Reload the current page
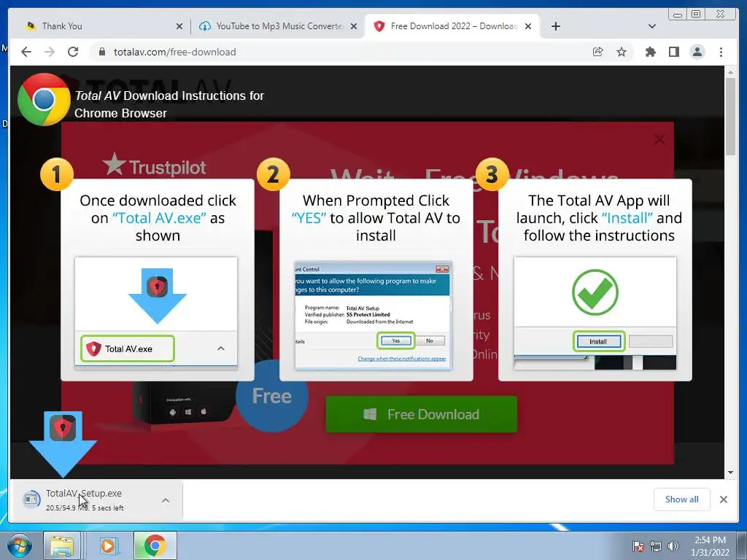Viewport: 747px width, 560px height. (73, 52)
